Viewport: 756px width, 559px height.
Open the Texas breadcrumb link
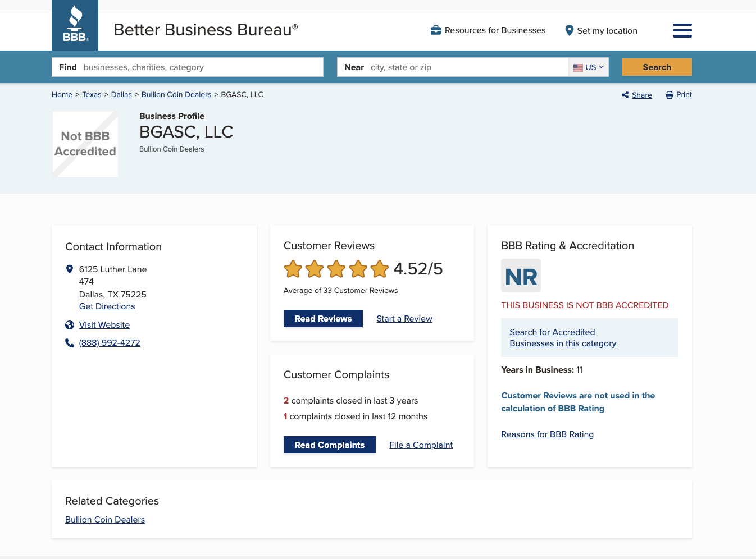[x=92, y=95]
